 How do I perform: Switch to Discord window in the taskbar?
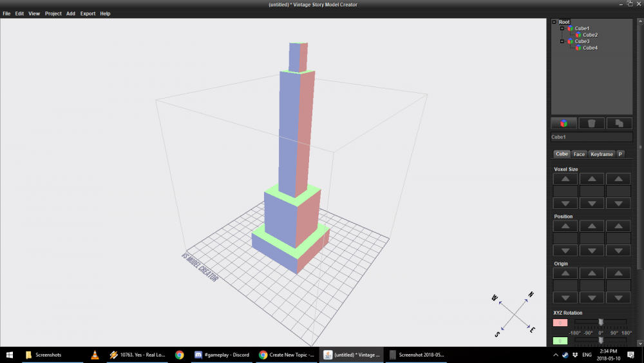tap(222, 355)
